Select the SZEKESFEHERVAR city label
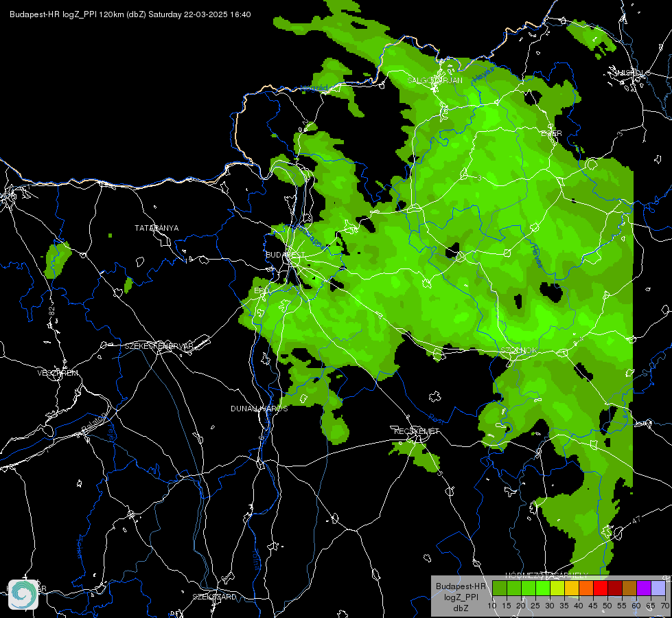672x618 pixels. 159,346
